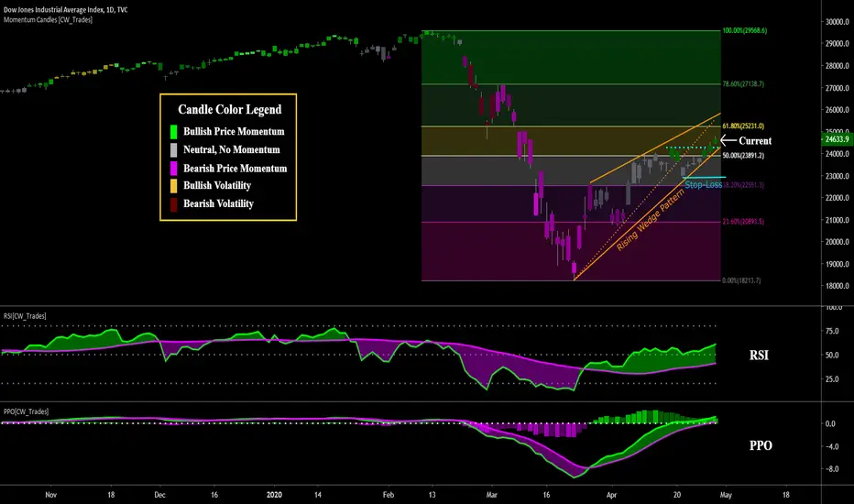Click the large RSI panel label
Image resolution: width=854 pixels, height=504 pixels.
[x=759, y=356]
